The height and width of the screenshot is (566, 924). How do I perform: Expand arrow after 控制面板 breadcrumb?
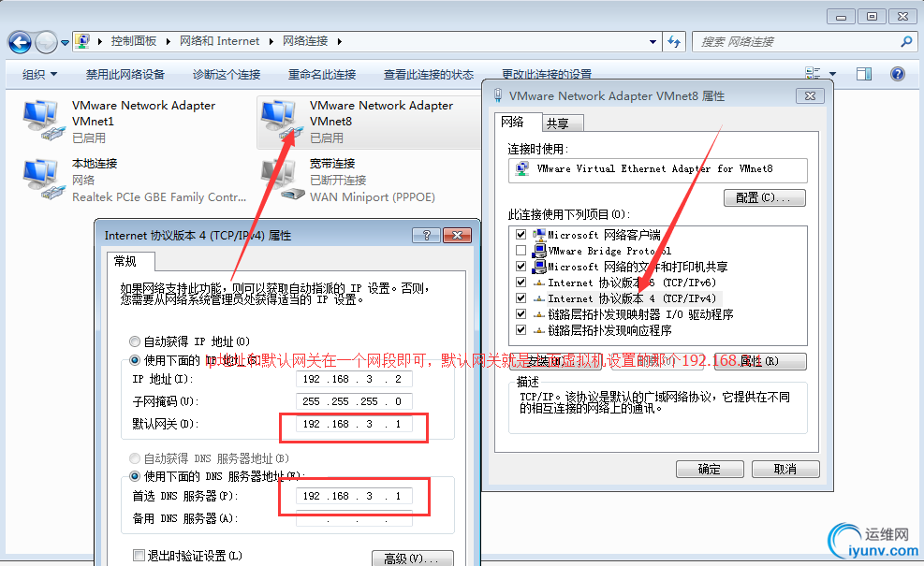(168, 41)
